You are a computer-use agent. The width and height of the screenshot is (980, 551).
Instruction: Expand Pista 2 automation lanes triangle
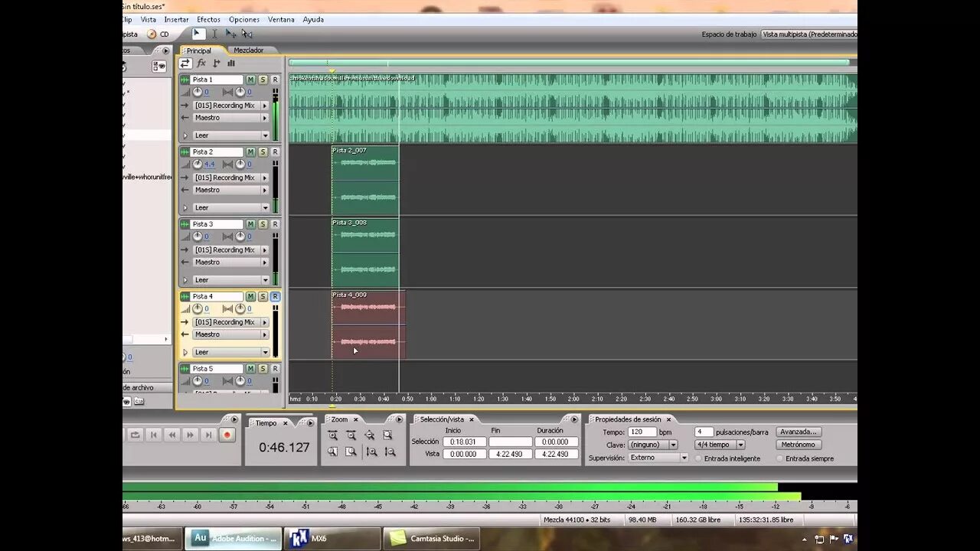tap(185, 208)
